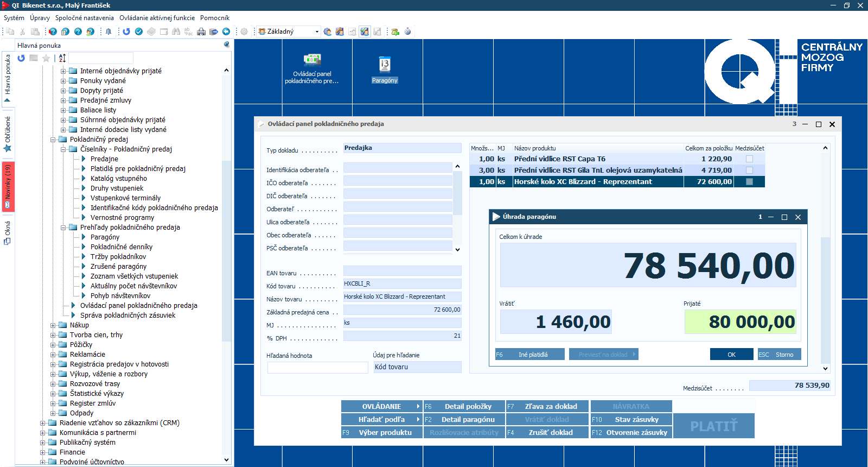This screenshot has height=467, width=868.
Task: Toggle Medzisúčet checkbox for Capa T6 row
Action: click(749, 159)
